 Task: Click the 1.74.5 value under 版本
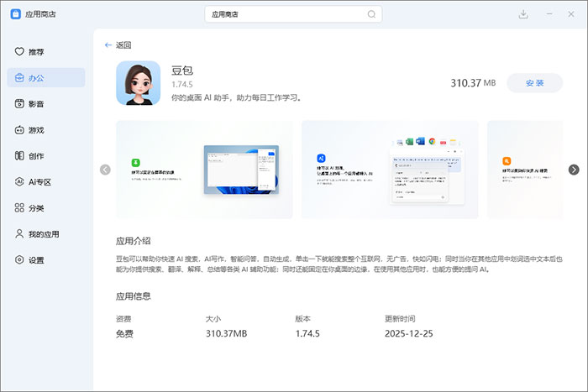[x=307, y=333]
